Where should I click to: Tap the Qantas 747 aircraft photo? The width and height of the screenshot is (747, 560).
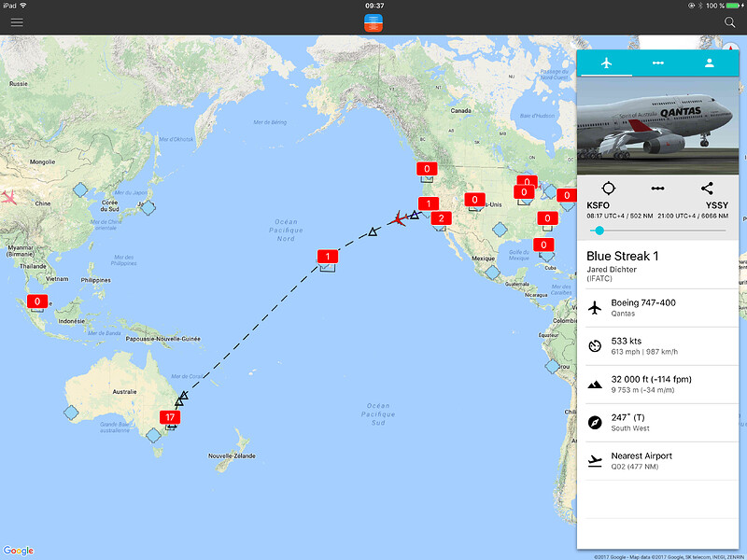click(x=658, y=126)
